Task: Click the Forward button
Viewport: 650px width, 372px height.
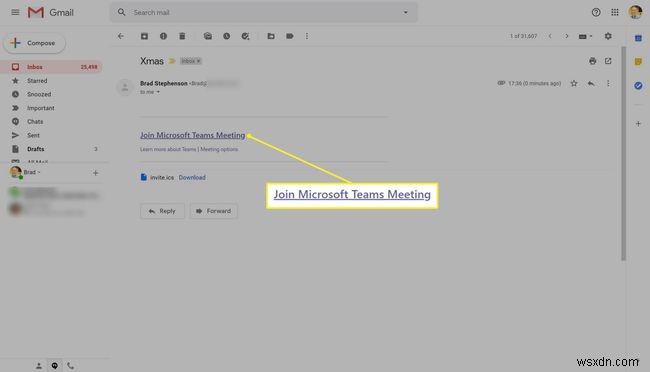Action: pos(213,211)
